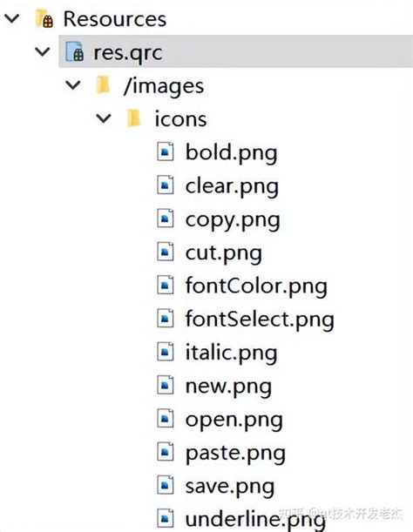Collapse the Resources tree node
The image size is (413, 532).
(12, 18)
